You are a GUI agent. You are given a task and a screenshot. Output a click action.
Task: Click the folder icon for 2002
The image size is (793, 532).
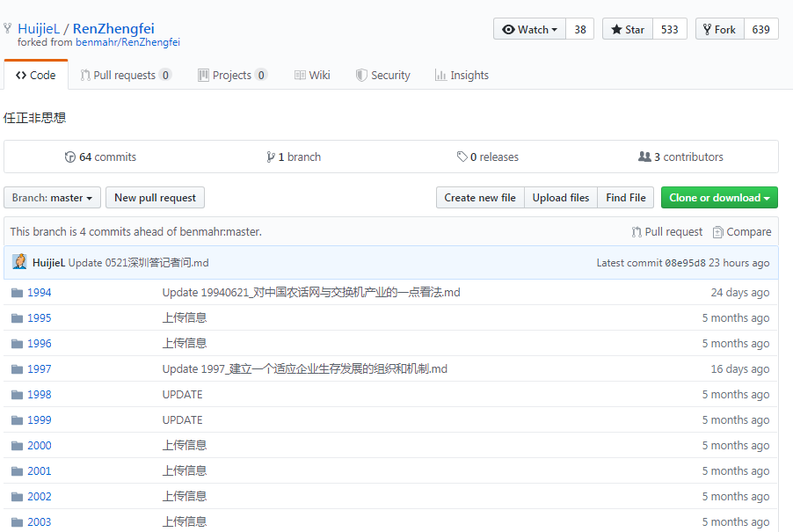tap(18, 497)
